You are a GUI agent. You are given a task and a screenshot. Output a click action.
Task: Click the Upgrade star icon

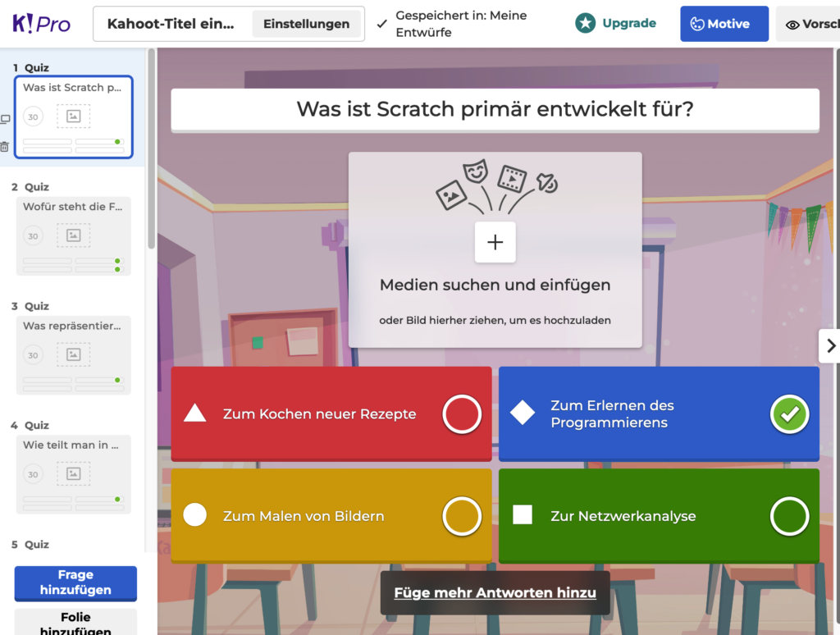click(x=586, y=24)
